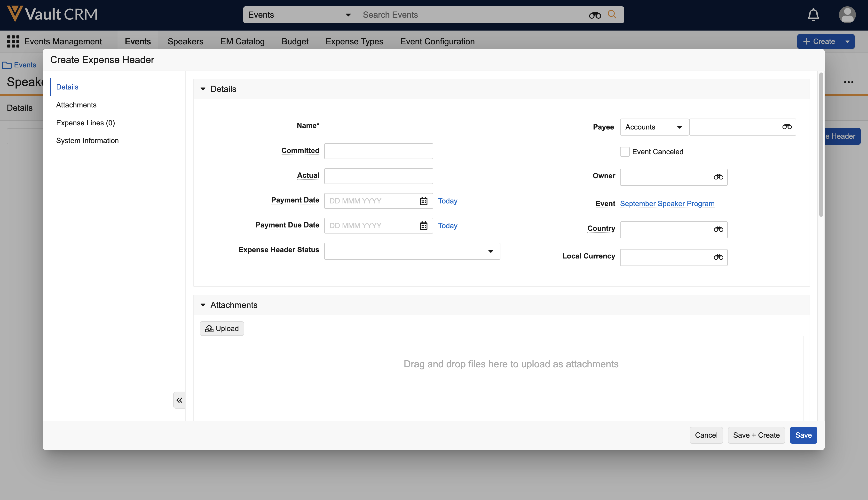The height and width of the screenshot is (500, 868).
Task: Open the Payee Accounts type dropdown
Action: (x=654, y=127)
